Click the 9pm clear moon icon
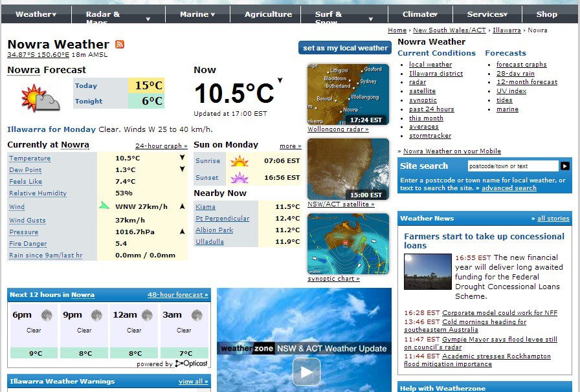 (96, 315)
